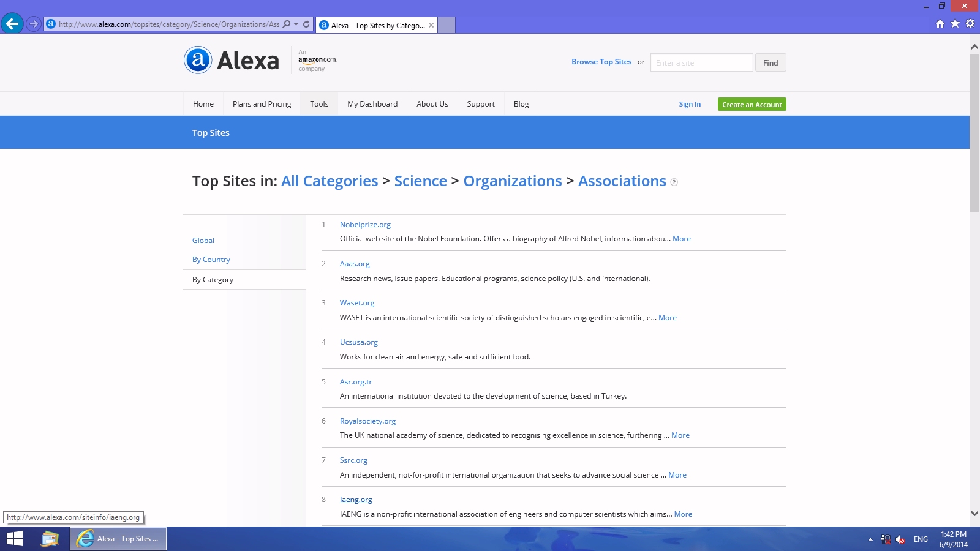Click the scrollbar down arrow
The image size is (980, 551).
pyautogui.click(x=974, y=514)
